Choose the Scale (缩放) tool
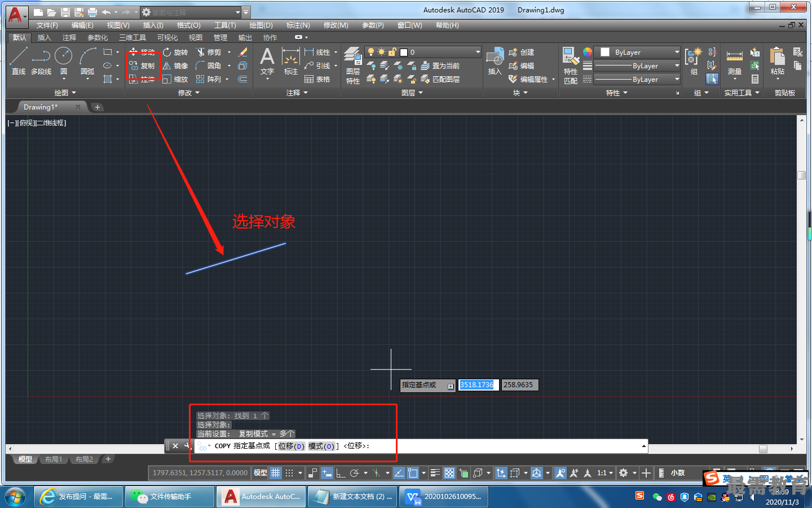 pyautogui.click(x=175, y=79)
